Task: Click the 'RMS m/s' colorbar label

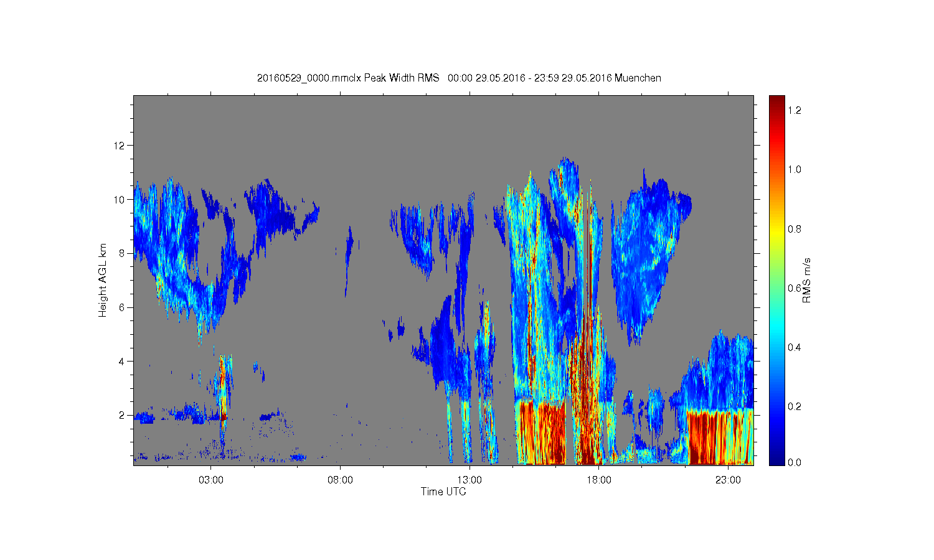Action: (x=806, y=280)
